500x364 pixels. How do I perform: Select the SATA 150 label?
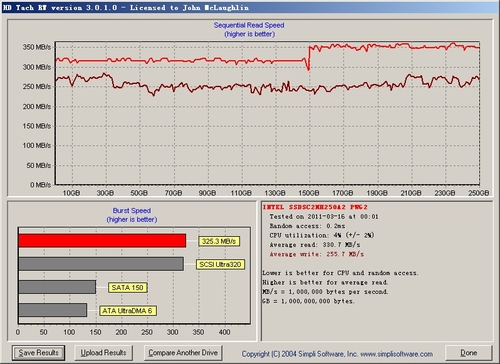click(127, 287)
